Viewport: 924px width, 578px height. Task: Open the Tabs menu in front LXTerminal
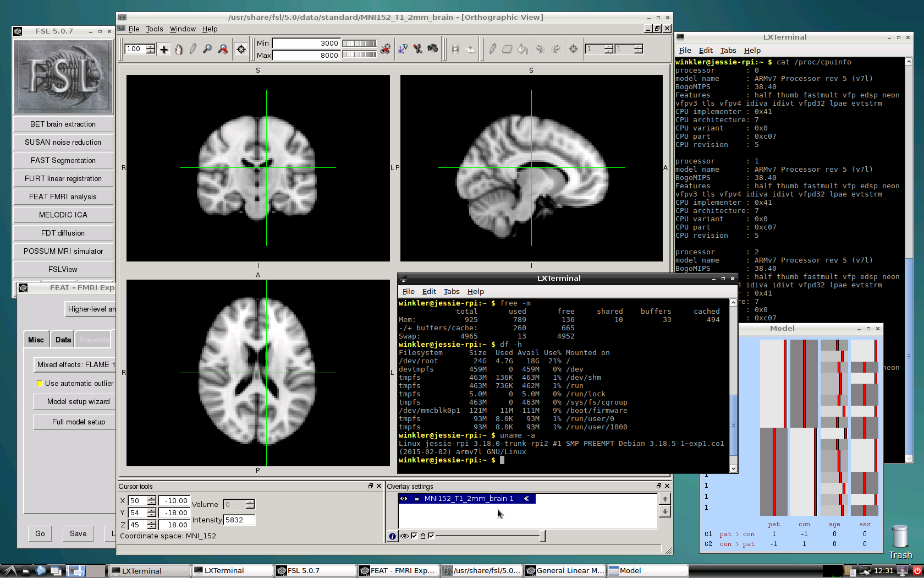452,292
